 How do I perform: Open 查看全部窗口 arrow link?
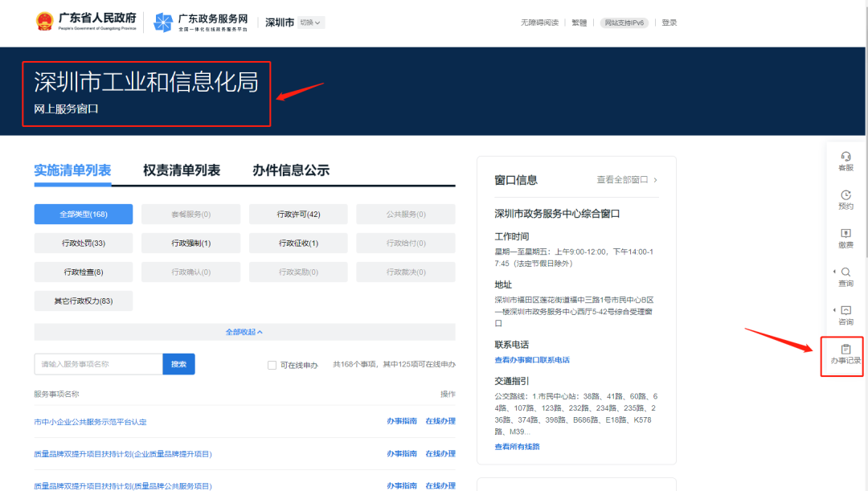[x=627, y=179]
